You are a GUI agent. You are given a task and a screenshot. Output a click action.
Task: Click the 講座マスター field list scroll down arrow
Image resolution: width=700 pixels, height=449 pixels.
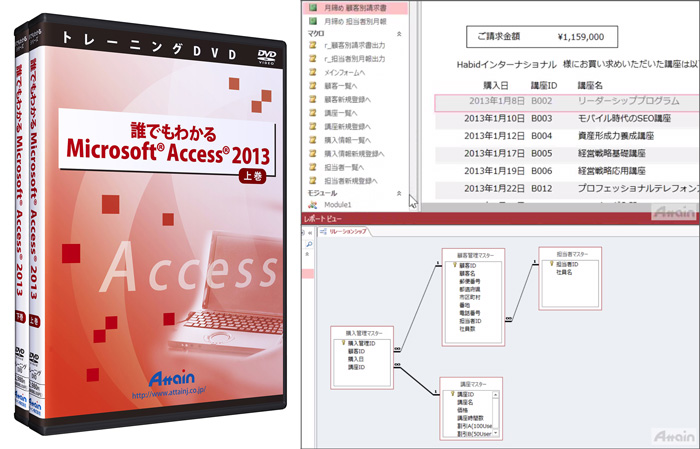pos(496,433)
